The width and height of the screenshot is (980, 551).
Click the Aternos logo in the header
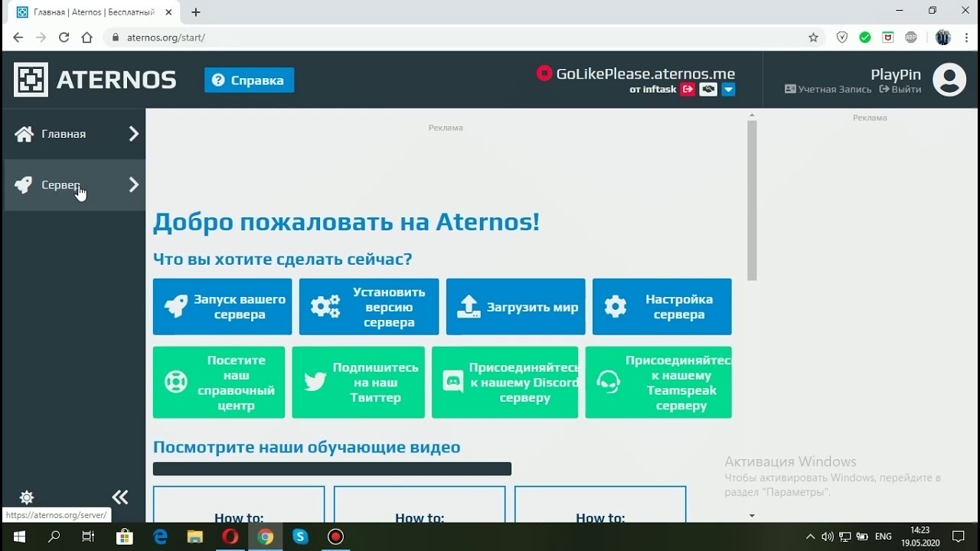coord(95,80)
